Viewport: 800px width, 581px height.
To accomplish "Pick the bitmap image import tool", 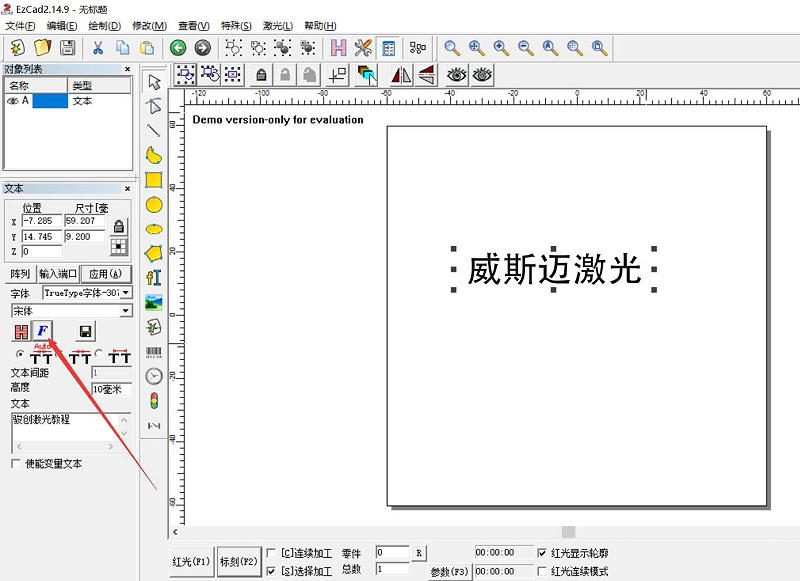I will 154,302.
